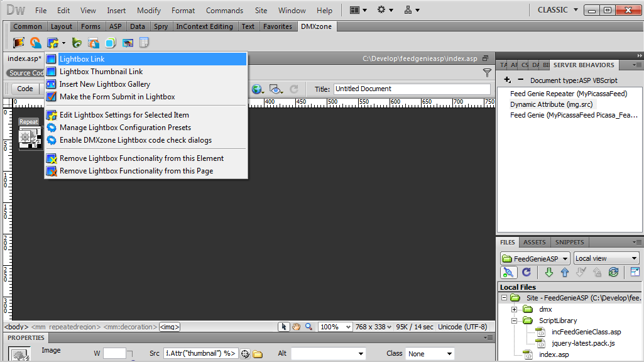Click the umbrella picture icon in DMXzone toolbar

[x=128, y=43]
